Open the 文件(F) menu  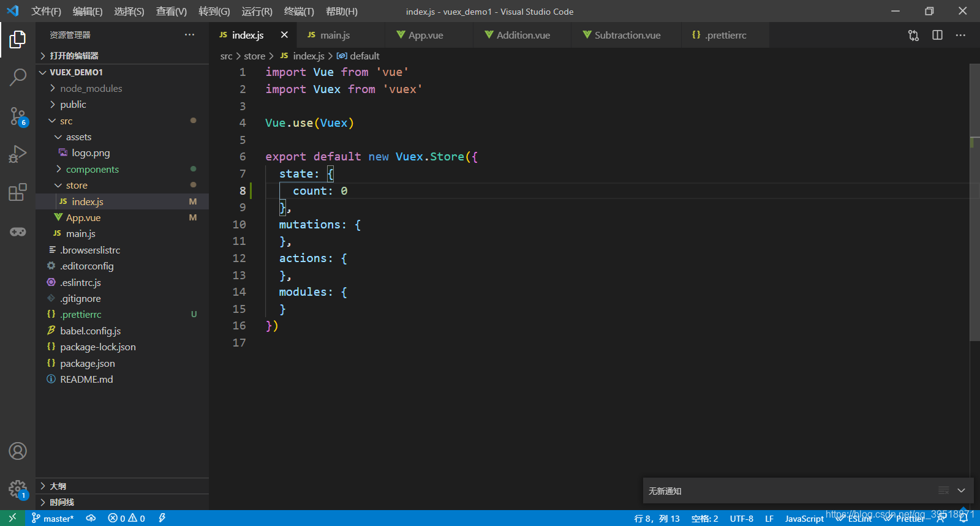click(47, 12)
